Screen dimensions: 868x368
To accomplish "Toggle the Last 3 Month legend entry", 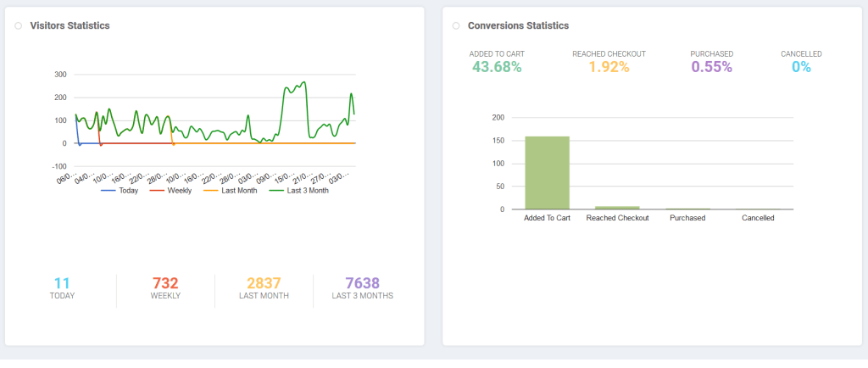I will pos(298,191).
